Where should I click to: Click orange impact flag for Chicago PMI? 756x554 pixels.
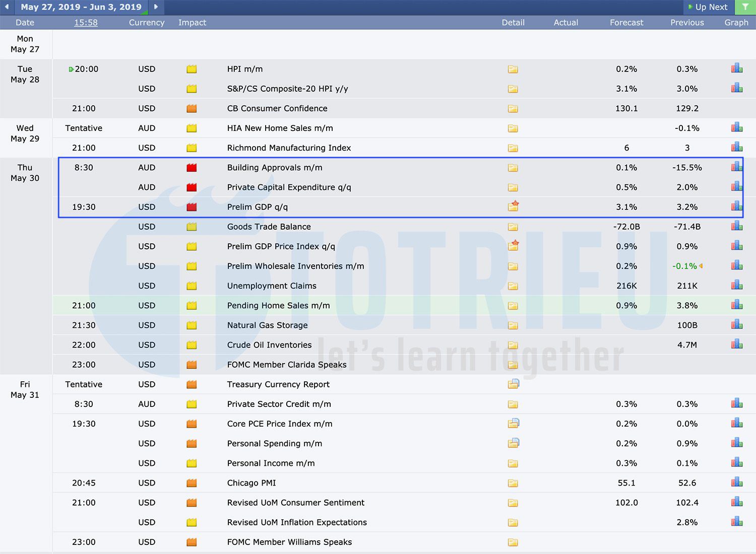pyautogui.click(x=192, y=483)
